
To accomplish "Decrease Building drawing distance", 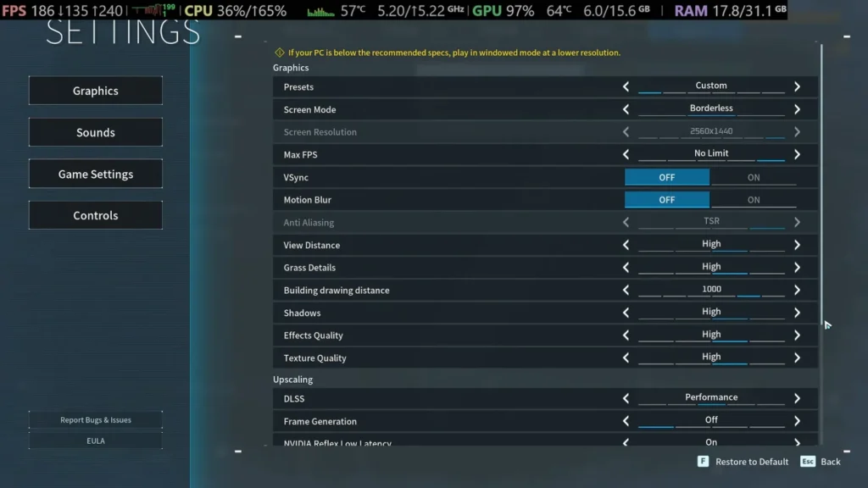I will point(626,290).
